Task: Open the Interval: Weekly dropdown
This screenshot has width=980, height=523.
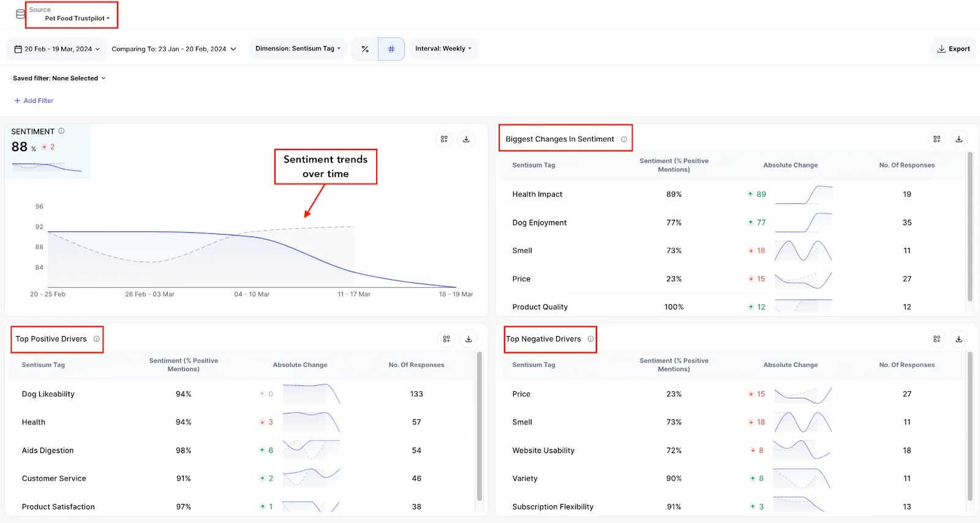Action: pyautogui.click(x=443, y=48)
